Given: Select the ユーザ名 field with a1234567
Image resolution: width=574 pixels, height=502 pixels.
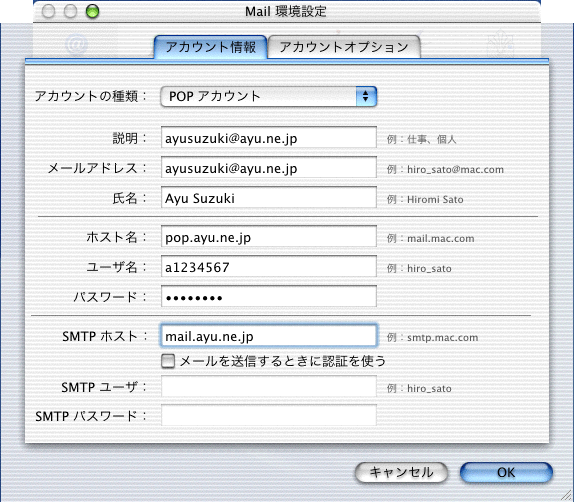Looking at the screenshot, I should [x=269, y=267].
